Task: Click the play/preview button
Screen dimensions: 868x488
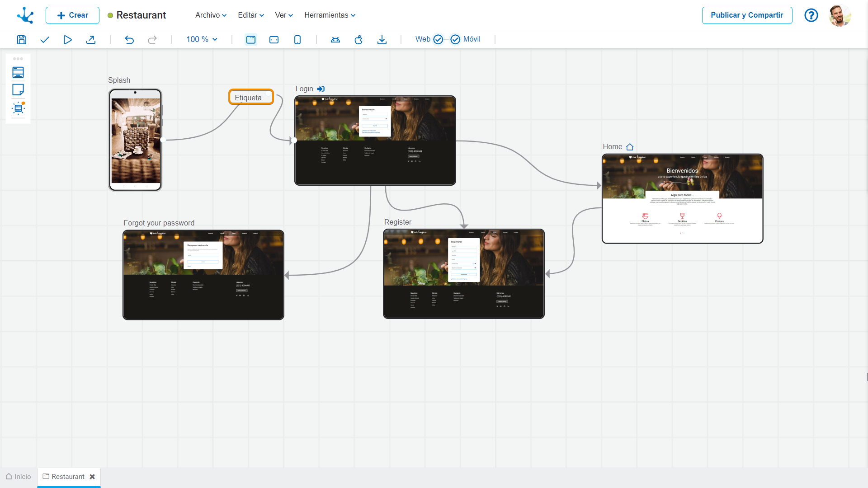Action: [68, 39]
